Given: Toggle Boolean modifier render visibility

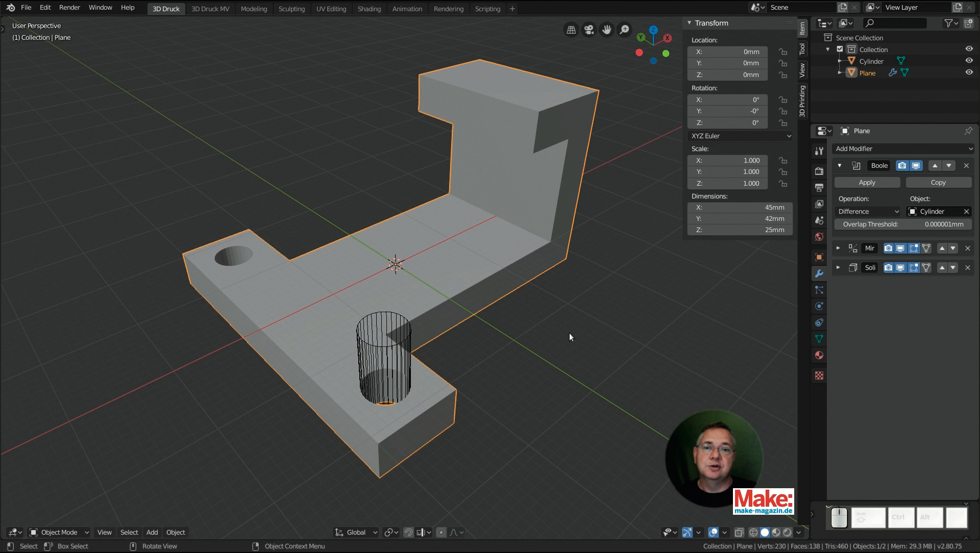Looking at the screenshot, I should [902, 166].
